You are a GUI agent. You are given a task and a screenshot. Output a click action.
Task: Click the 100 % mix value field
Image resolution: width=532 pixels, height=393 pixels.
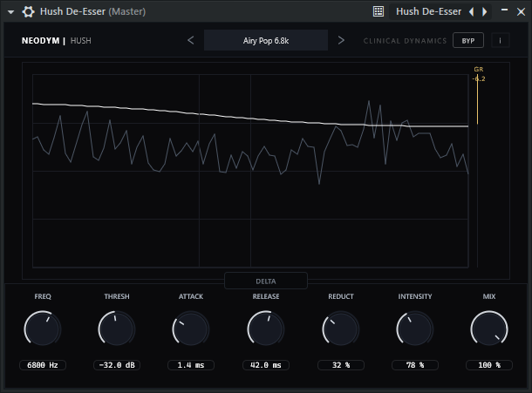(x=489, y=365)
